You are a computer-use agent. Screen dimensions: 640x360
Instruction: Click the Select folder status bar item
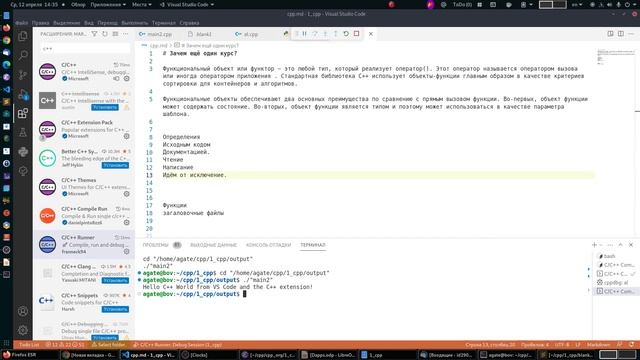coord(109,344)
